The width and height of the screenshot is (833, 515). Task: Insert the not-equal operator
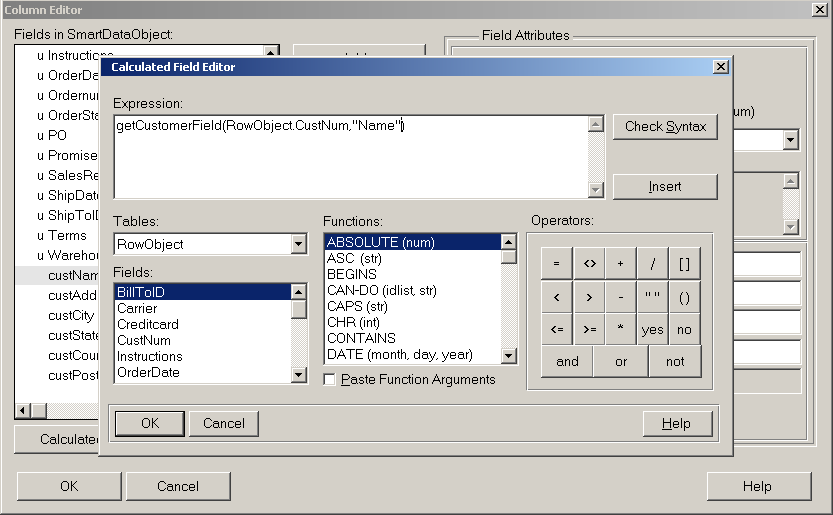[589, 264]
